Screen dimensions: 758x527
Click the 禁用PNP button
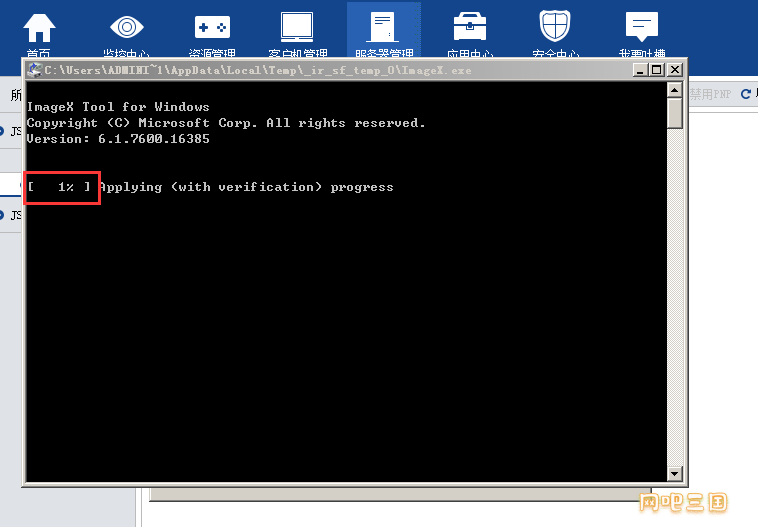click(710, 94)
